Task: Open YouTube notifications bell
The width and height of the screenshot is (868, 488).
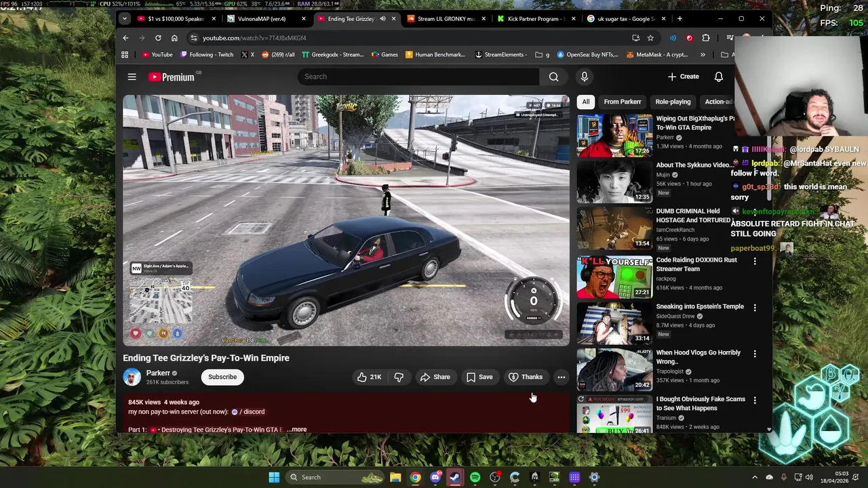Action: [x=718, y=77]
